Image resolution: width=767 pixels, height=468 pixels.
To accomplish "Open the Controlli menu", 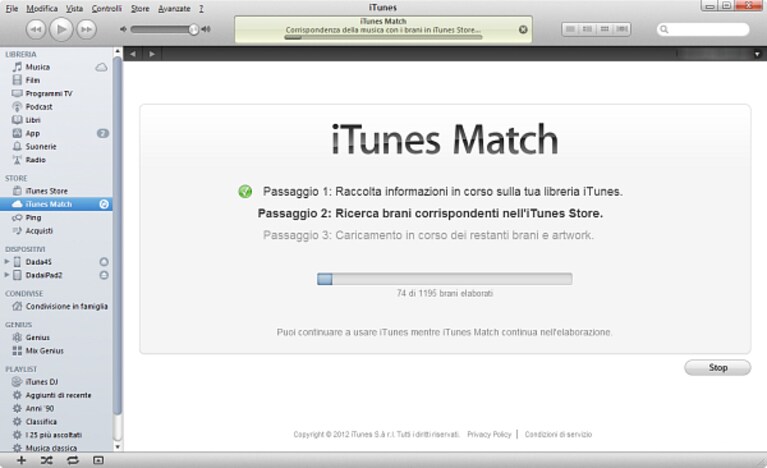I will pyautogui.click(x=107, y=8).
